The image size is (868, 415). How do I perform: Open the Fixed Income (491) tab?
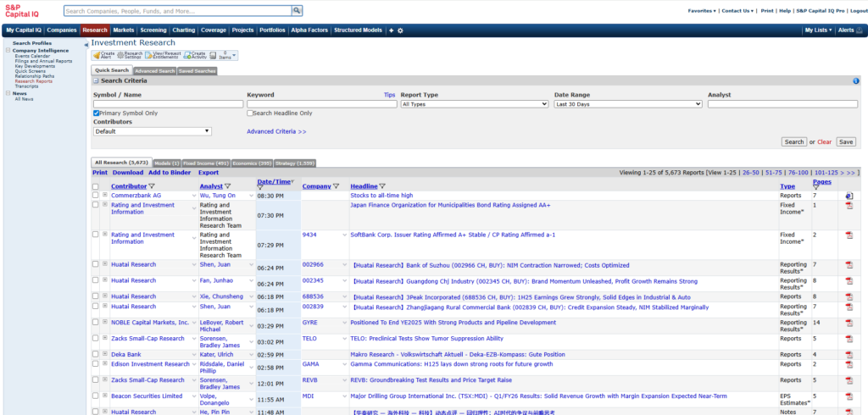pos(206,163)
